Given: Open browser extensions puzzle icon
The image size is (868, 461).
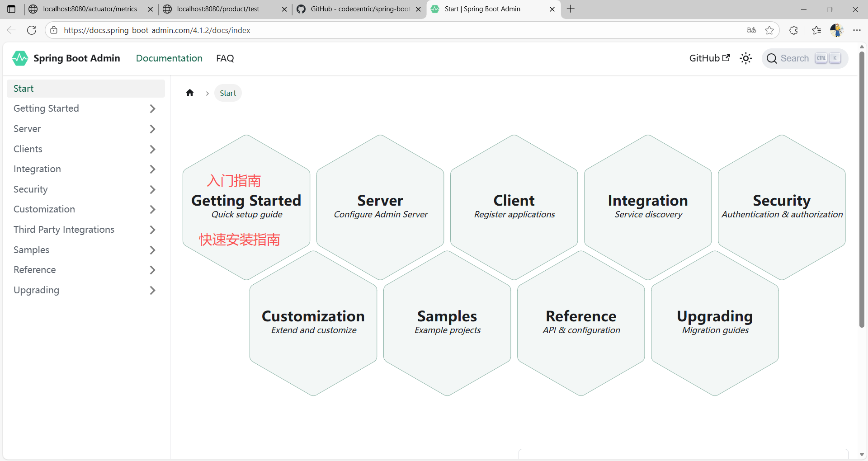Looking at the screenshot, I should tap(793, 30).
